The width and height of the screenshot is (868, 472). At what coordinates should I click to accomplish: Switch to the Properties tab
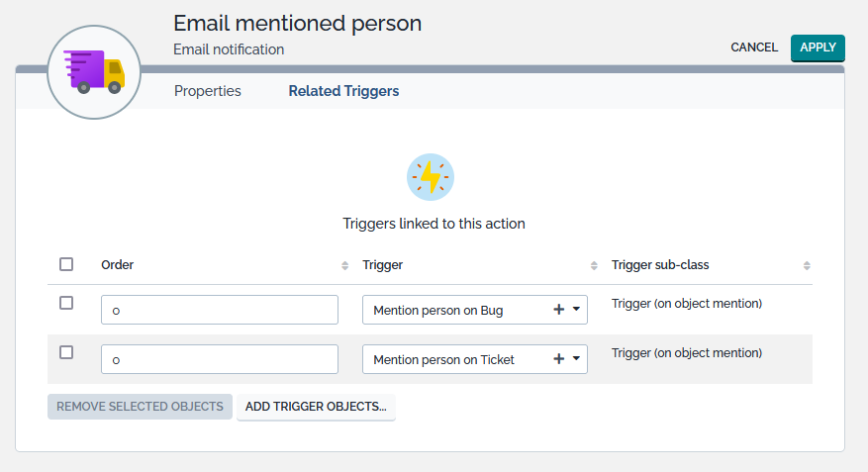tap(208, 91)
